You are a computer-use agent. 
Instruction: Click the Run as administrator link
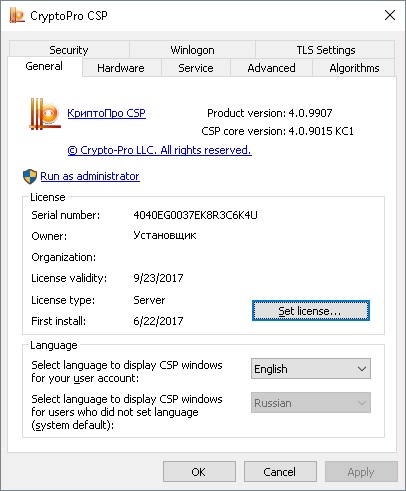coord(90,176)
